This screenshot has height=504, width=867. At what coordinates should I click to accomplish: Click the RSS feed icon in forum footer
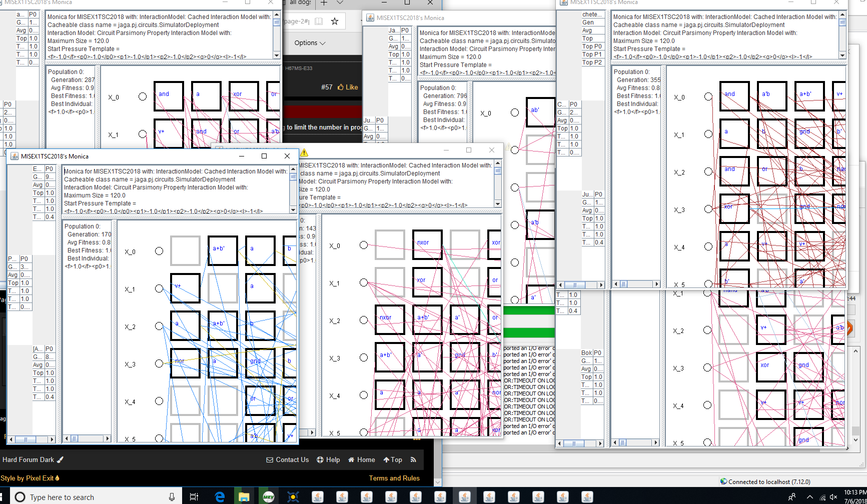[413, 459]
